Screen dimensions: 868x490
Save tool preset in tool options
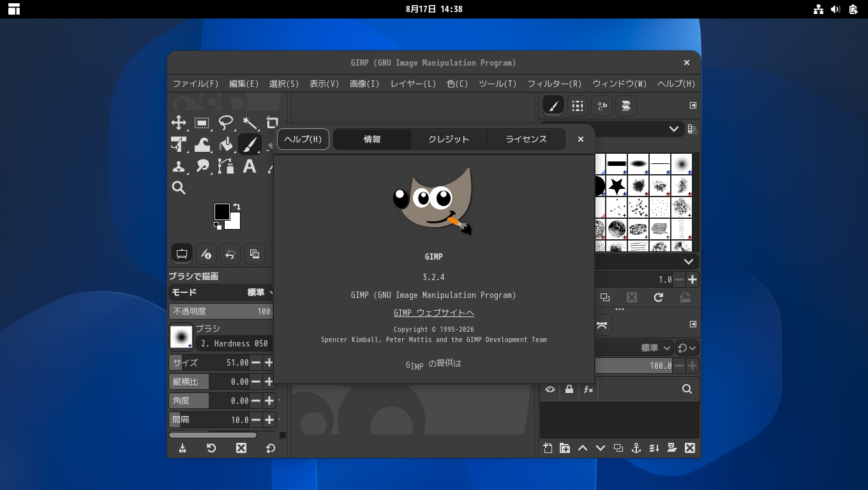point(183,448)
